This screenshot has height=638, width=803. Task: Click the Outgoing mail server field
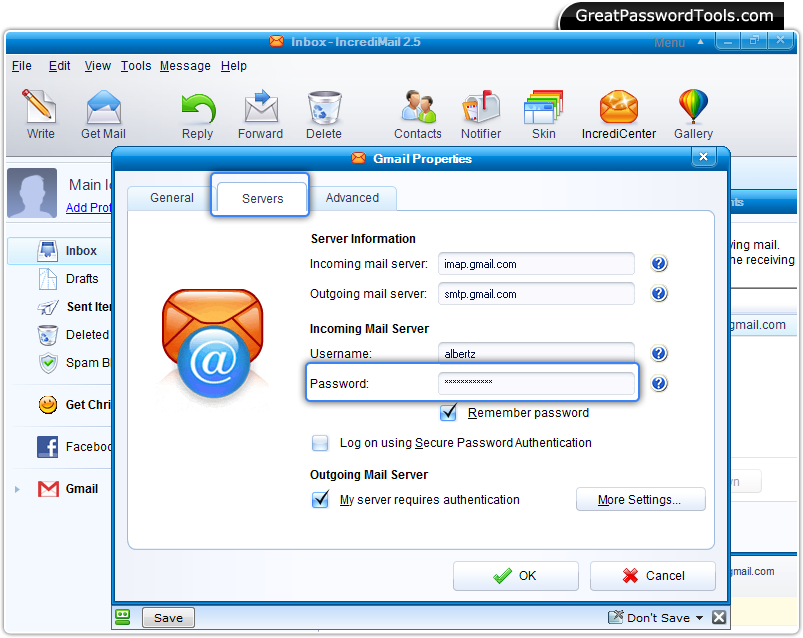point(536,294)
